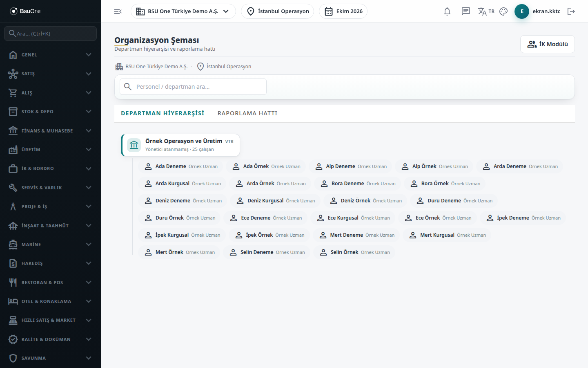The image size is (588, 368).
Task: Select employee Ada Deneme chip
Action: [180, 166]
